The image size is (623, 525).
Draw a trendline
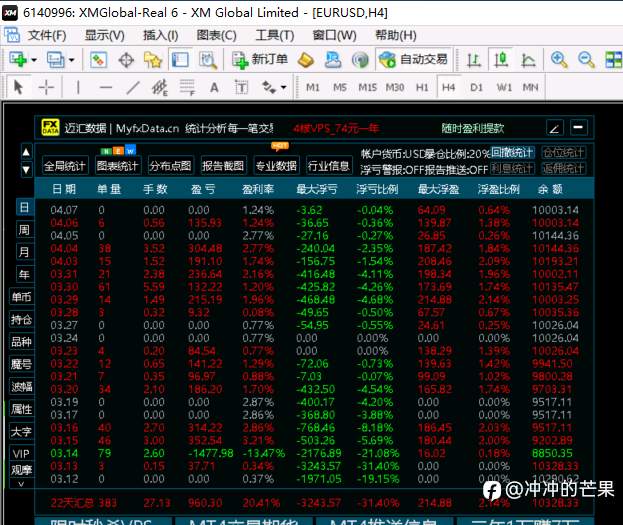(133, 87)
